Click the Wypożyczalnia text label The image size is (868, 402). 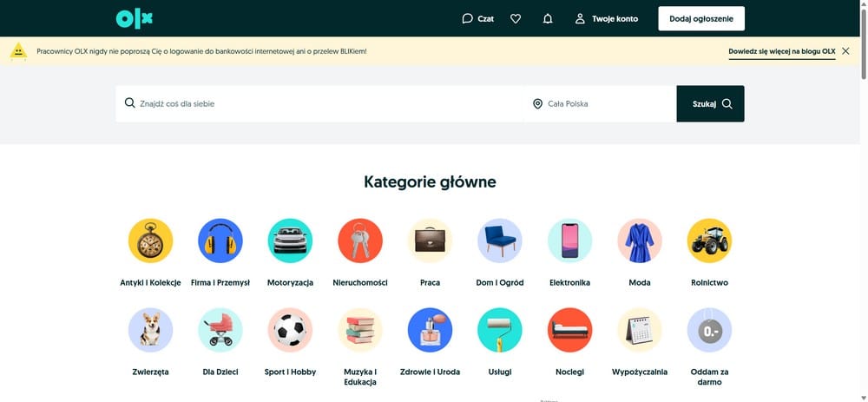point(640,372)
